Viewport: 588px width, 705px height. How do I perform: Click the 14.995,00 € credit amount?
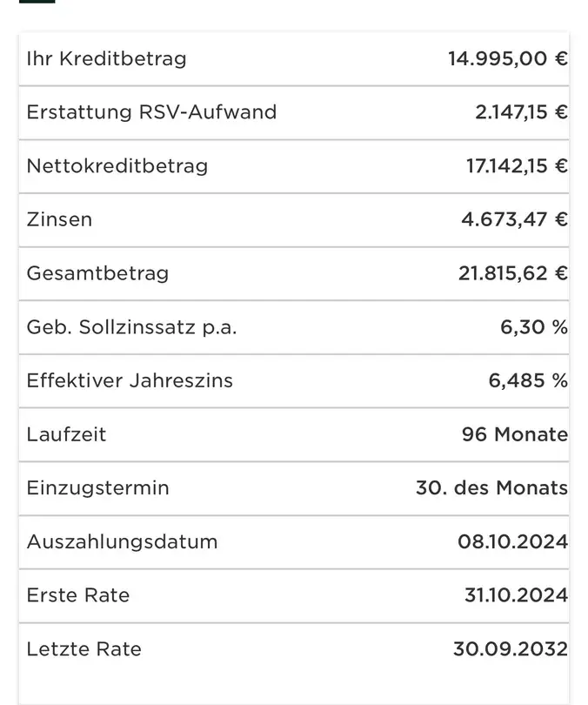508,59
